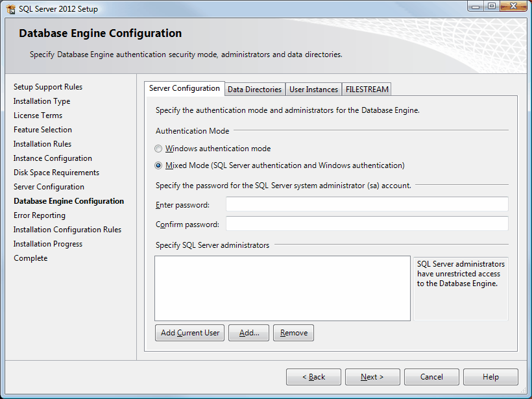Open the User Instances tab
The width and height of the screenshot is (532, 399).
(313, 90)
